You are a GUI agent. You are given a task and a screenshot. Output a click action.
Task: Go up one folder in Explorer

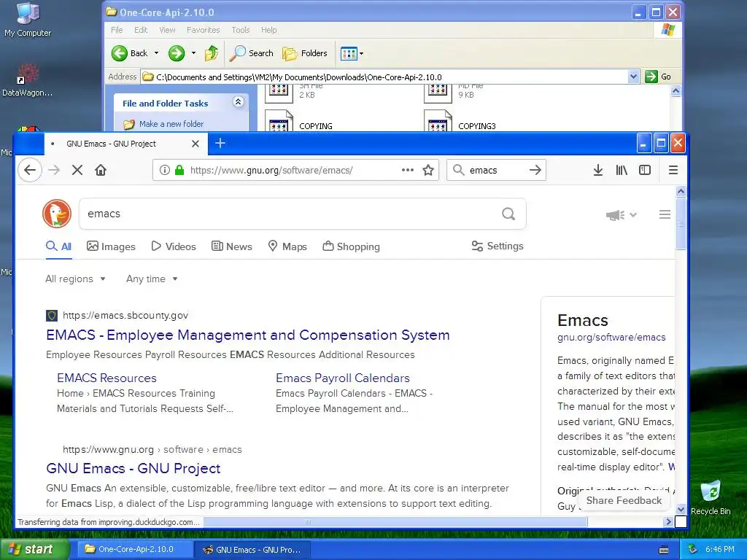pyautogui.click(x=212, y=53)
